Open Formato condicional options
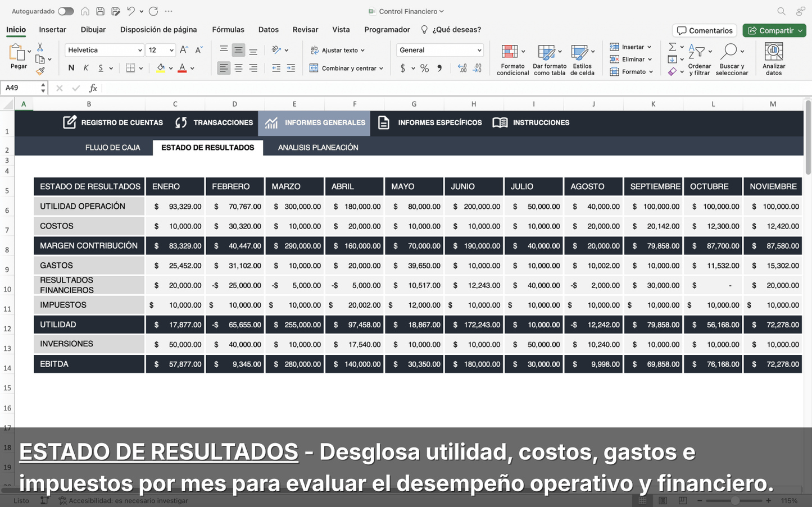This screenshot has height=507, width=812. click(x=512, y=58)
